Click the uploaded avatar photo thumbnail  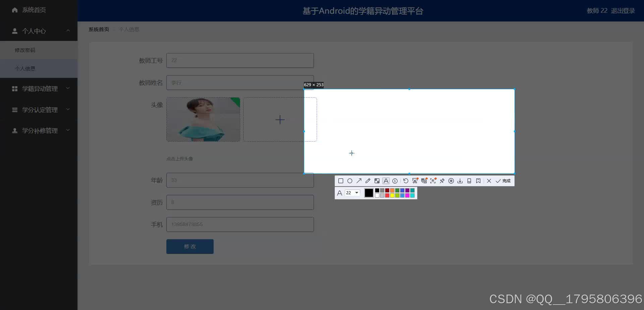[x=203, y=119]
